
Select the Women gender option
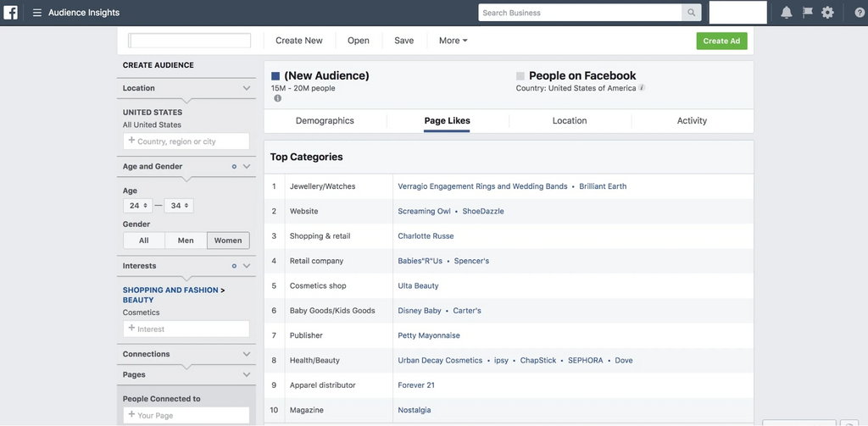click(228, 241)
